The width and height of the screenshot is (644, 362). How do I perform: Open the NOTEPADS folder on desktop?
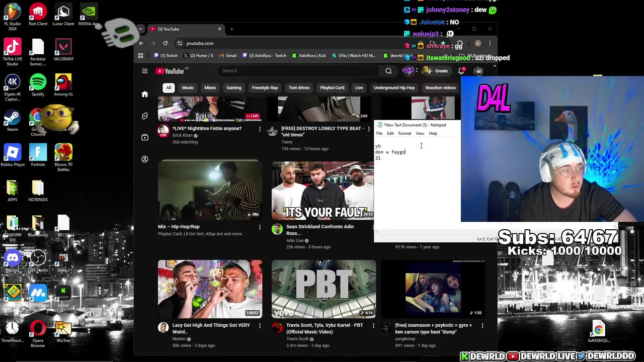[38, 191]
